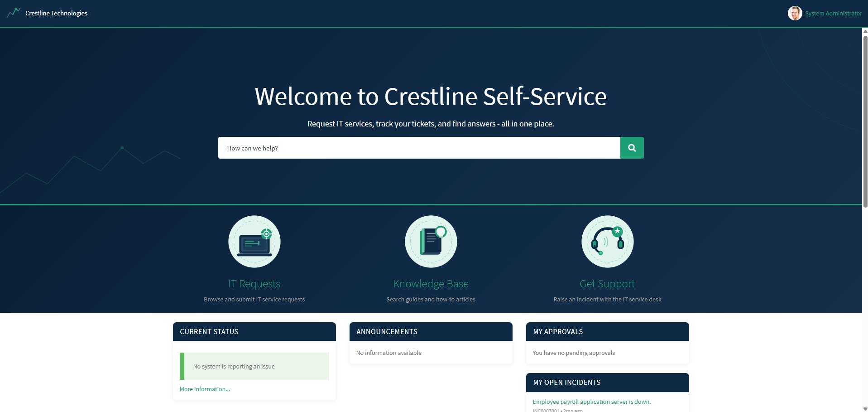Click 'More information...' under Current Status
Image resolution: width=868 pixels, height=412 pixels.
tap(205, 389)
